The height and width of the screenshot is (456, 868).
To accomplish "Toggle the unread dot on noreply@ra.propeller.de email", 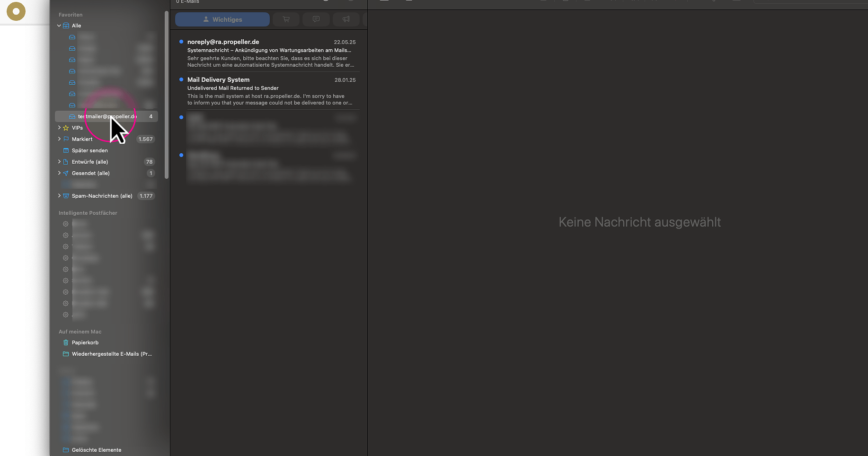I will [x=181, y=41].
